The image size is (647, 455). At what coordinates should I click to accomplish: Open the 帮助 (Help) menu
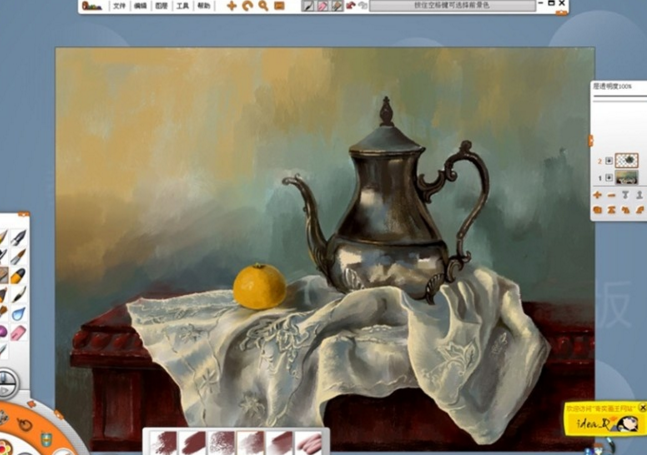(x=203, y=6)
